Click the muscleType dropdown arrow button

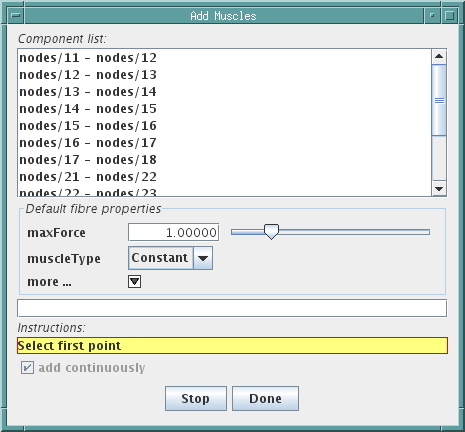(x=203, y=258)
